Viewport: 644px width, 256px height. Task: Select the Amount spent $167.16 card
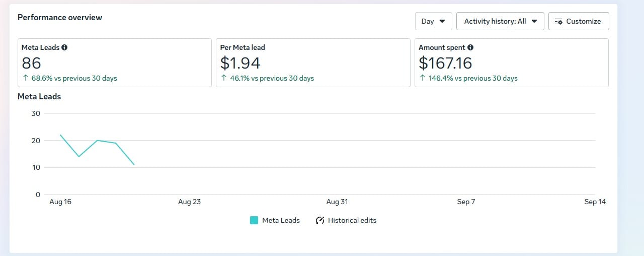511,62
